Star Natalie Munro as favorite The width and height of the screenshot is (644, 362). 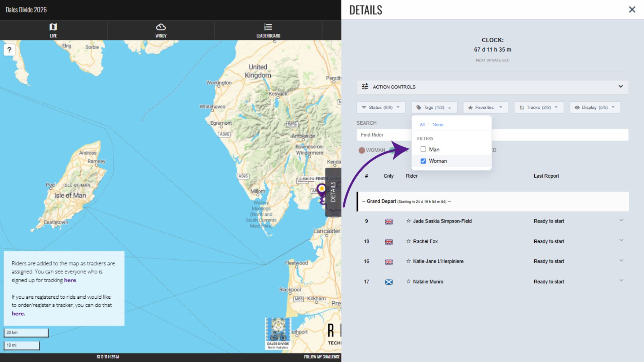coord(409,282)
